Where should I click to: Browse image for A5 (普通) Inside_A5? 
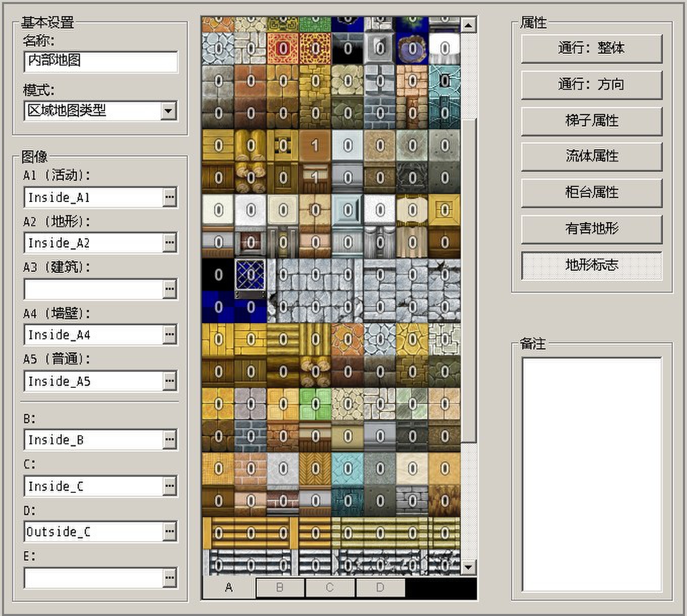[170, 381]
